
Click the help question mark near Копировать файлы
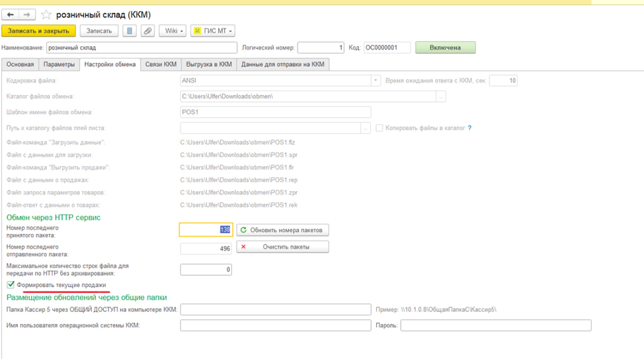click(469, 128)
